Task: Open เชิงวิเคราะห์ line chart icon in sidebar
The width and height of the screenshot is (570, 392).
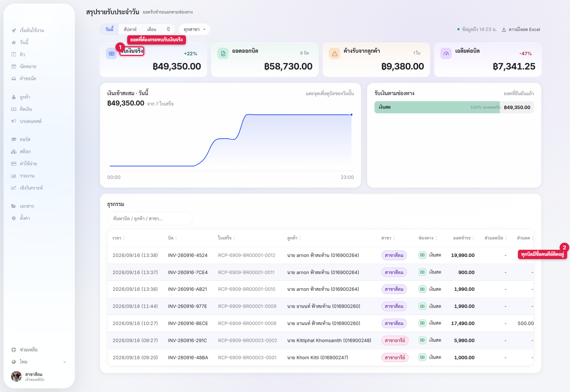Action: click(14, 188)
